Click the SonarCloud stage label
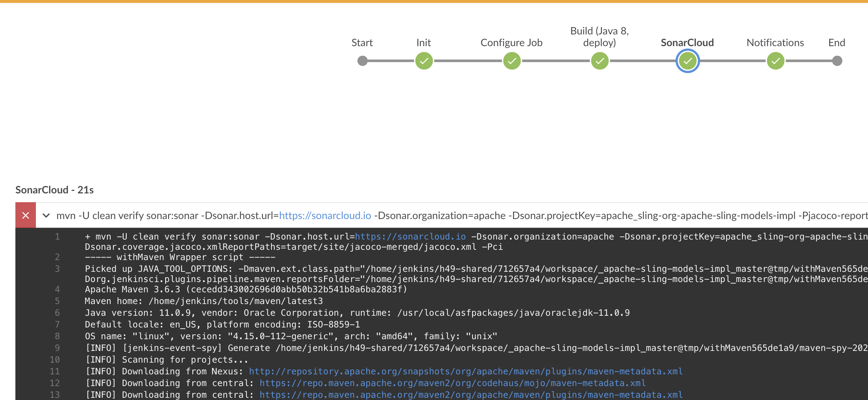This screenshot has height=400, width=868. pyautogui.click(x=687, y=43)
